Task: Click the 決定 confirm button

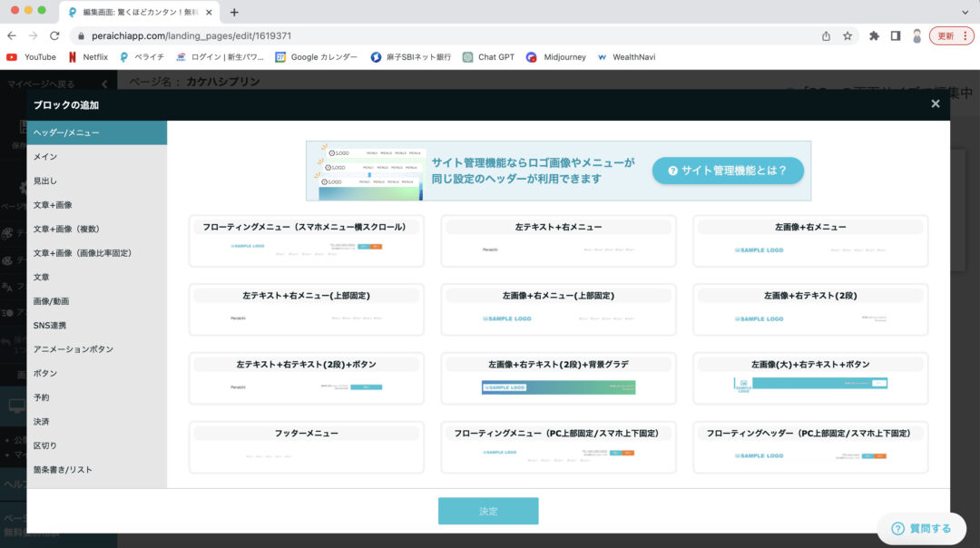Action: (x=488, y=511)
